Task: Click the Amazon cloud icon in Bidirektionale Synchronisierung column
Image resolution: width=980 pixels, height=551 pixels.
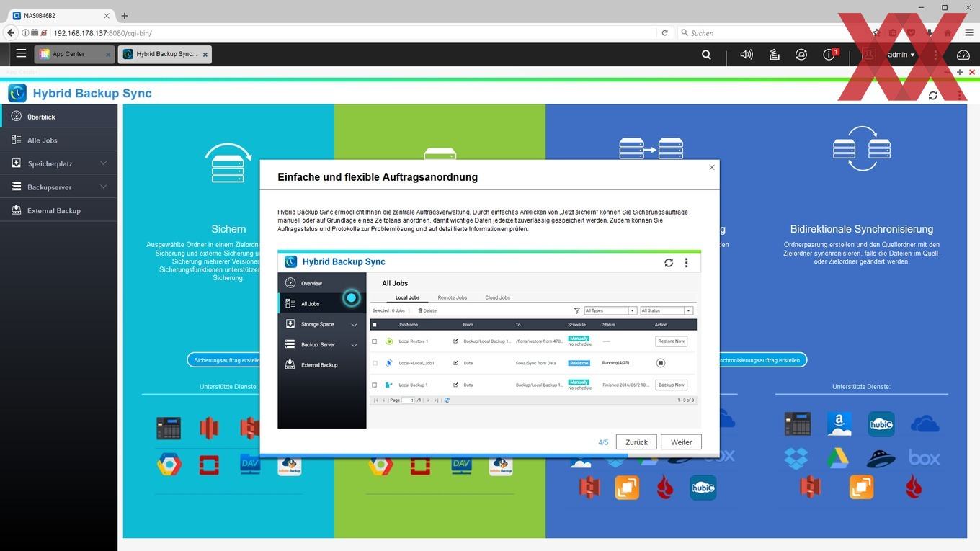Action: (839, 424)
